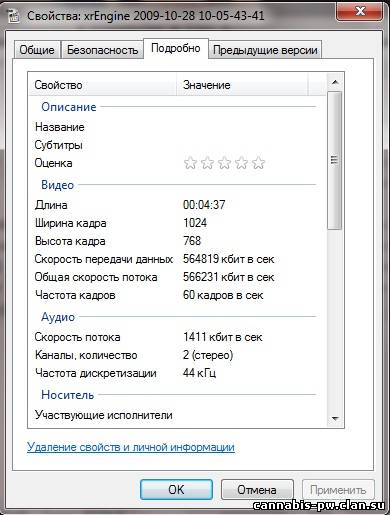
Task: Click the scrollbar down arrow
Action: [x=335, y=418]
